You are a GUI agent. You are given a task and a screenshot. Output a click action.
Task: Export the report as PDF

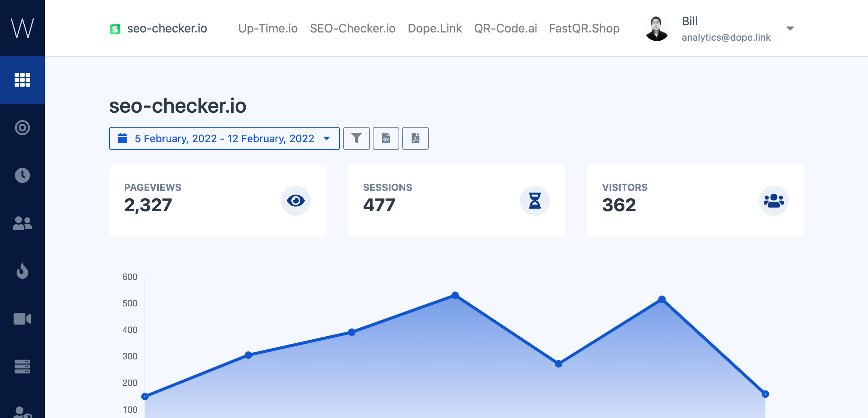415,138
